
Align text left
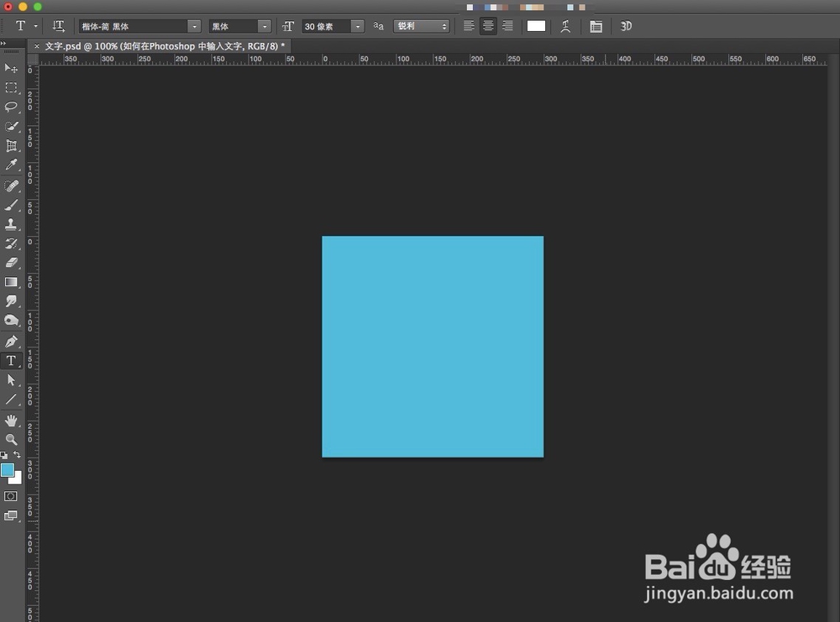[469, 26]
